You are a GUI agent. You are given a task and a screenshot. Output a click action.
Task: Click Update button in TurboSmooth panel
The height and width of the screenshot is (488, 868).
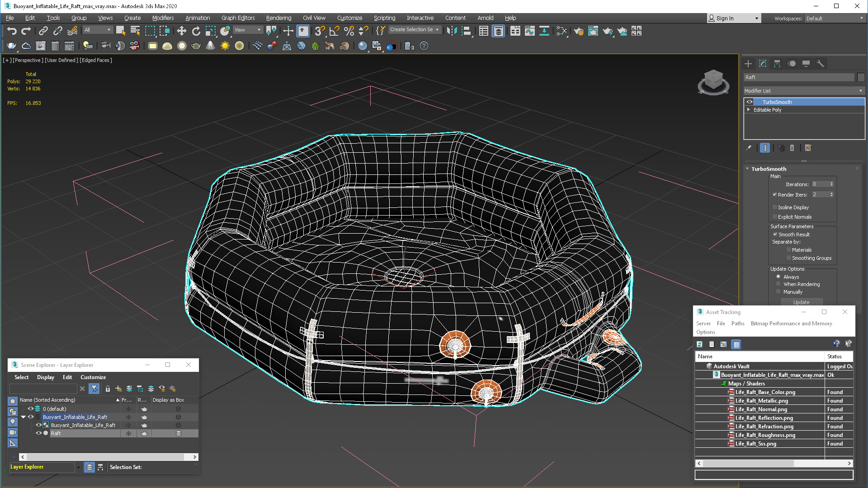(x=801, y=301)
